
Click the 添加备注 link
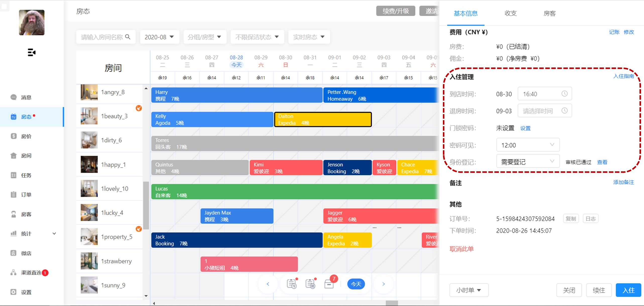click(x=623, y=182)
